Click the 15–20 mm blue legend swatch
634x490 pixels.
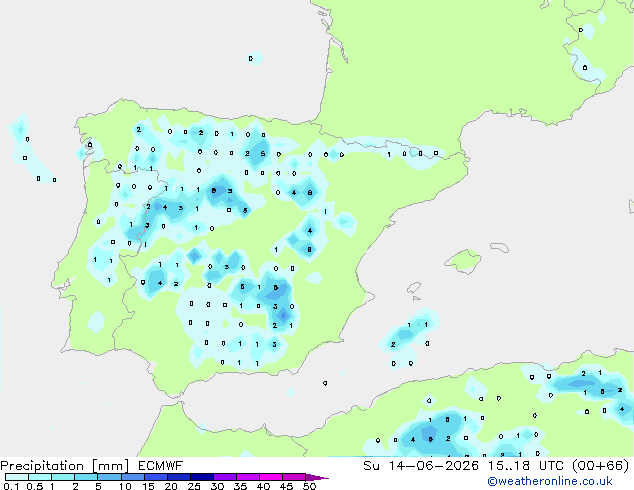pyautogui.click(x=155, y=477)
